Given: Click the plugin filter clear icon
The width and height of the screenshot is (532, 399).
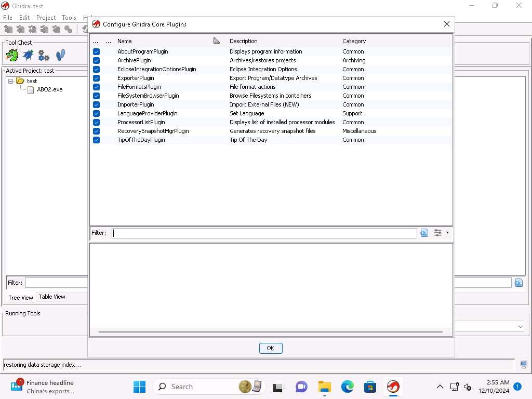Looking at the screenshot, I should click(x=424, y=233).
